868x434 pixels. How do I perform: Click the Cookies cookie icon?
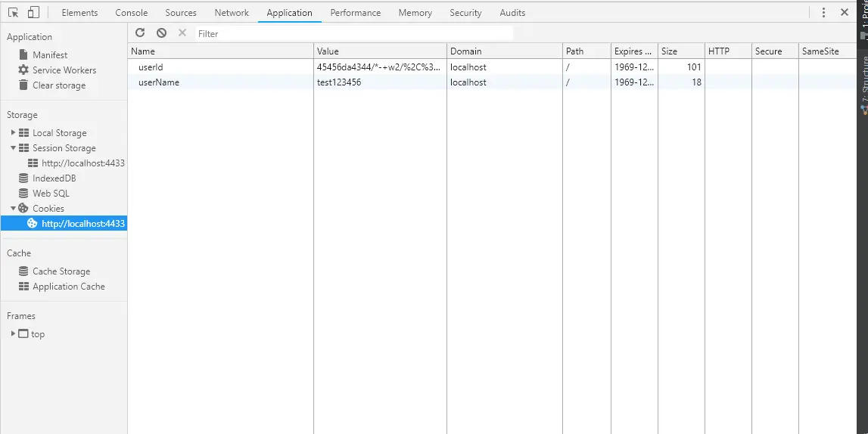point(23,209)
